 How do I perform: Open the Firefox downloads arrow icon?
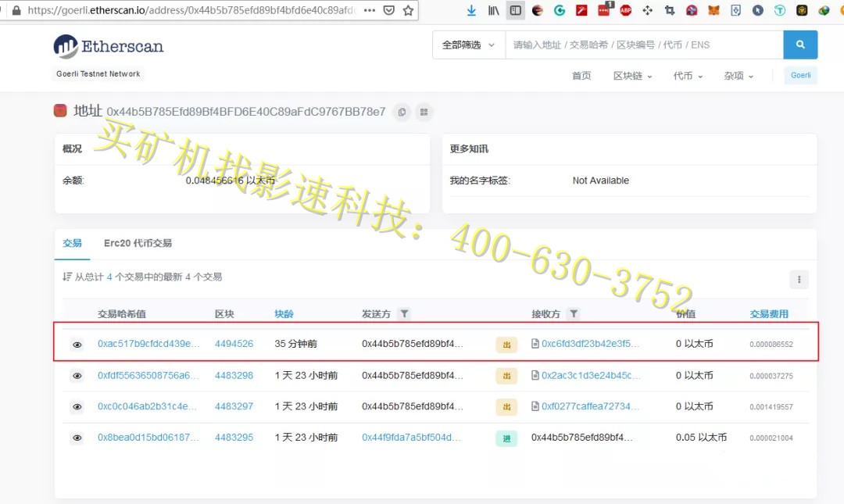471,10
